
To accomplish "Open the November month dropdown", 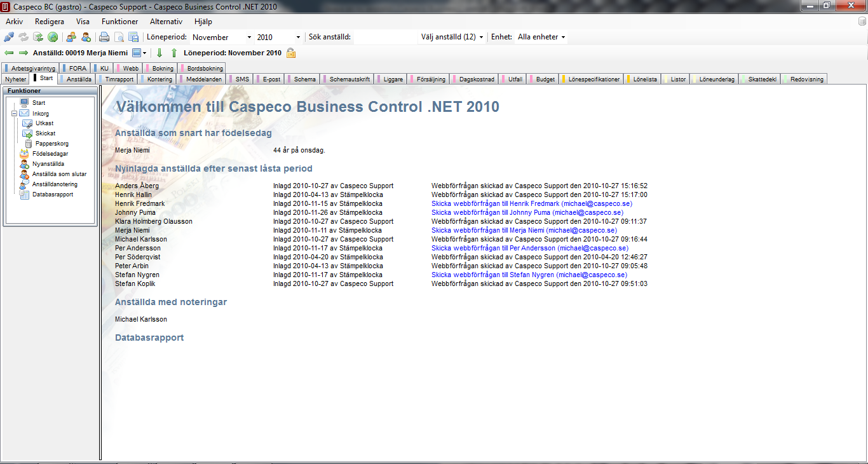I will 249,38.
